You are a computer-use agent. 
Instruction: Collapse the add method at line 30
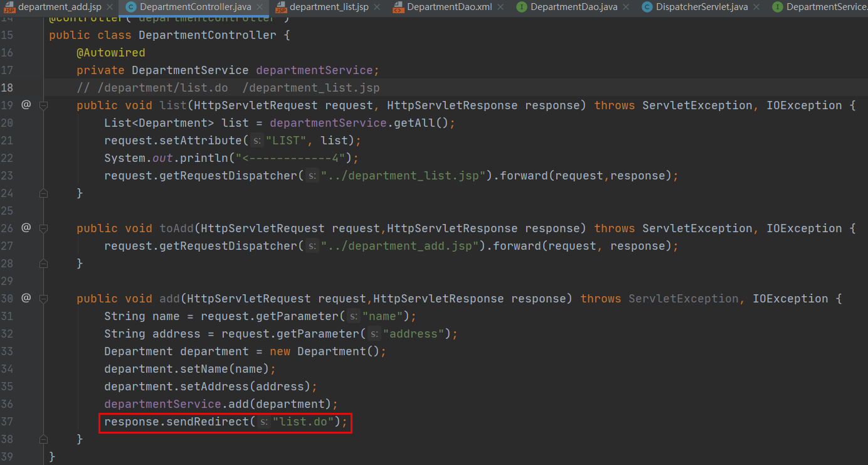pyautogui.click(x=43, y=299)
